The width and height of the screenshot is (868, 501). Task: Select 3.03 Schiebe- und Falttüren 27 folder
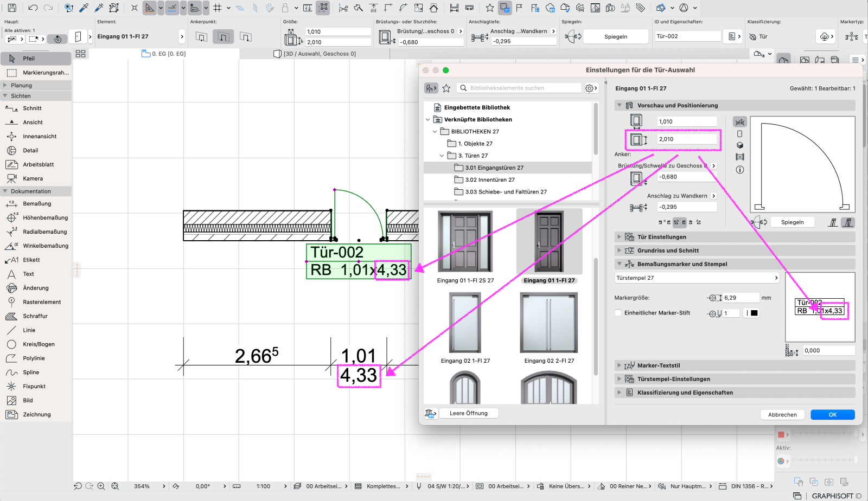coord(500,192)
